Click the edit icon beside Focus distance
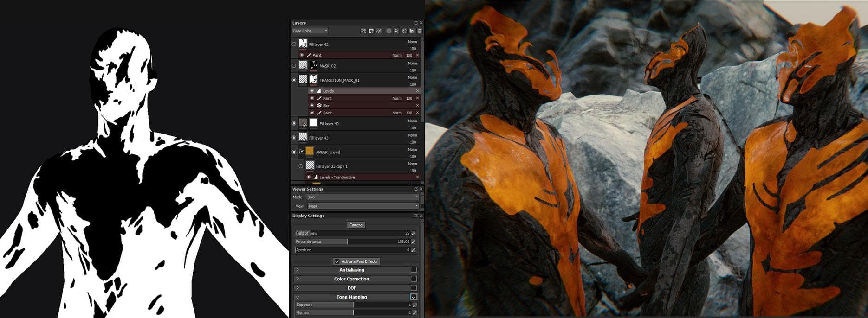 click(413, 242)
